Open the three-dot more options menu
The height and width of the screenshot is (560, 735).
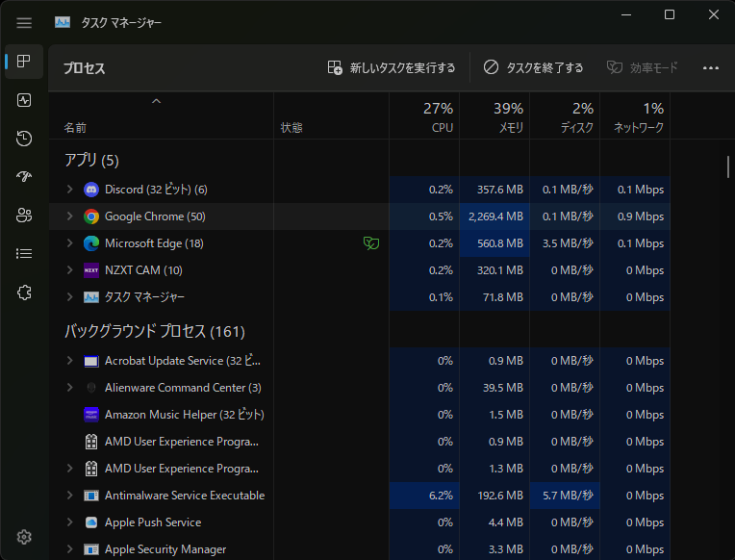(x=711, y=68)
